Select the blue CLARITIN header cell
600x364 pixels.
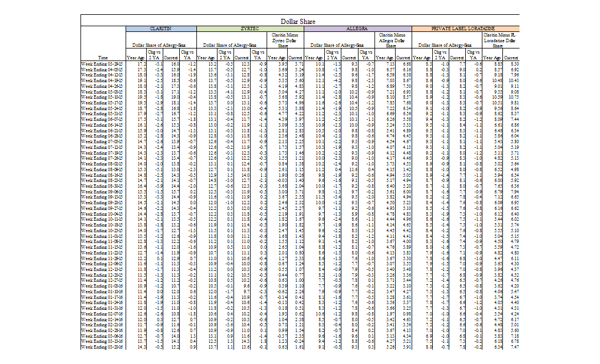click(x=160, y=28)
